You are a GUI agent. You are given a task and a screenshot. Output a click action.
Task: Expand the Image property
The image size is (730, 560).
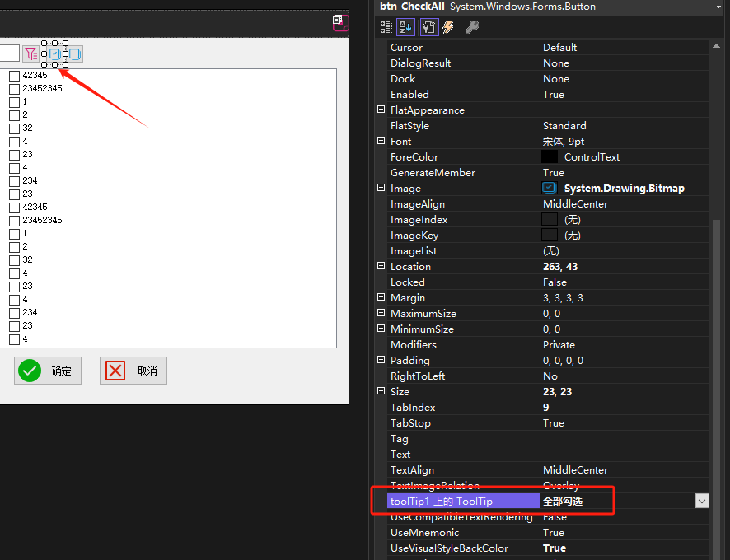(381, 188)
